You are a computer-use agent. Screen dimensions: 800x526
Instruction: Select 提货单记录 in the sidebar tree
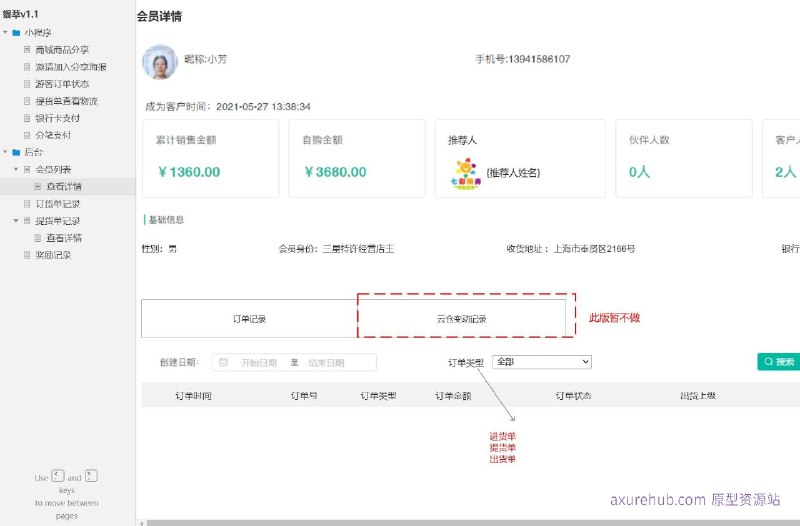(58, 221)
